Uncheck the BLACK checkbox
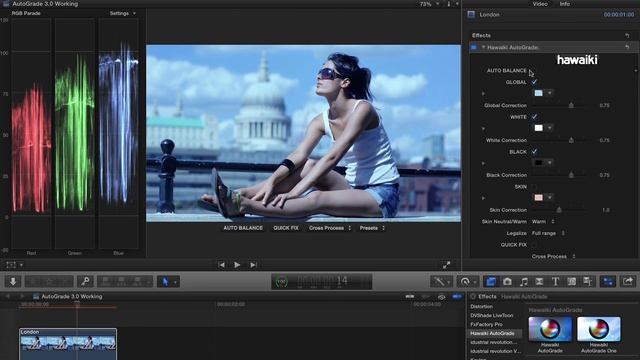The width and height of the screenshot is (640, 360). (x=534, y=151)
